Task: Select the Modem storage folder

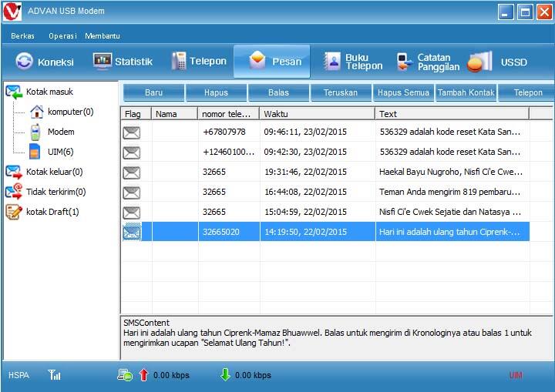Action: [61, 132]
